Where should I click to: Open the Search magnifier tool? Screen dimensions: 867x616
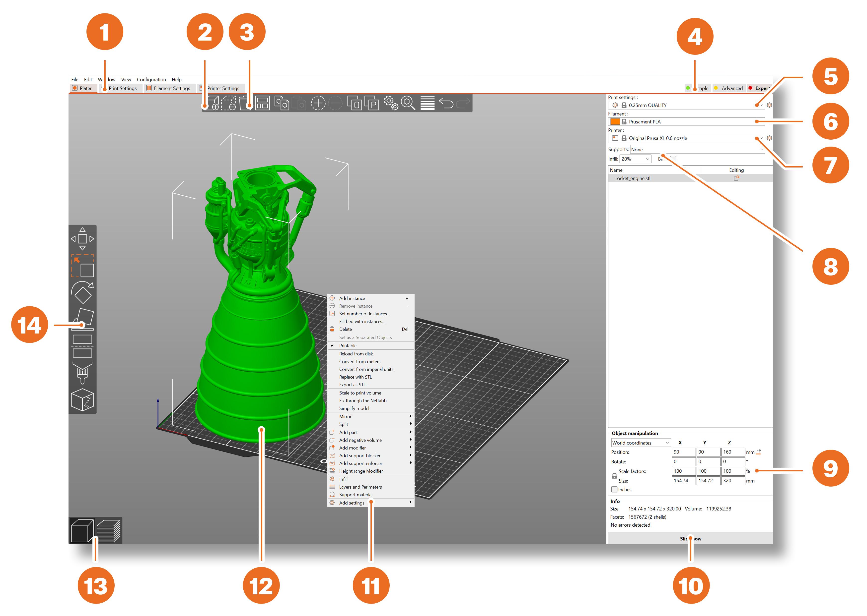[408, 103]
